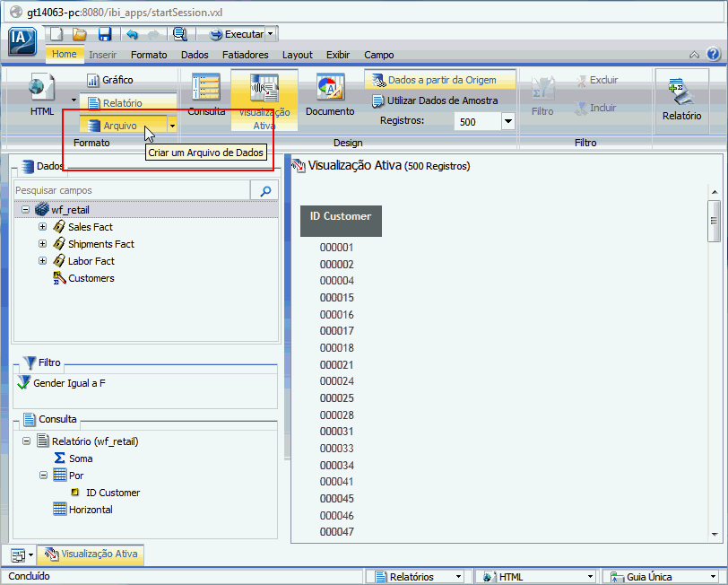Open help via the question mark icon

coord(713,55)
